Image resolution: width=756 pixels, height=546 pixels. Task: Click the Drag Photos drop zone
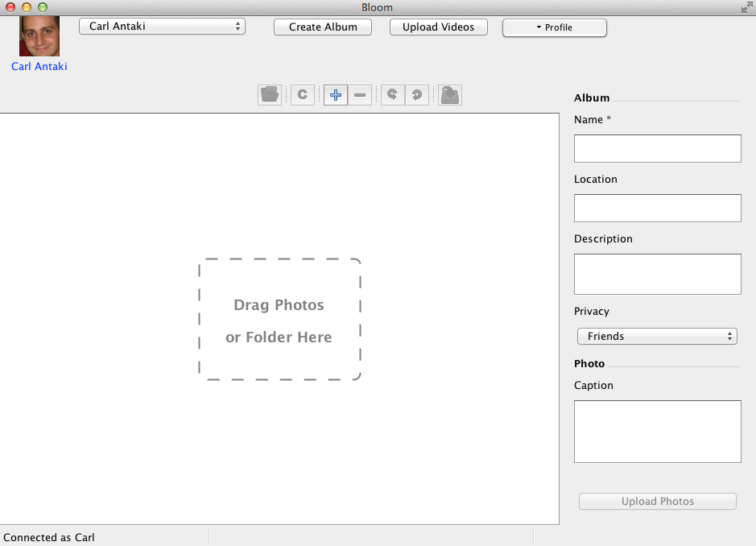(x=279, y=320)
